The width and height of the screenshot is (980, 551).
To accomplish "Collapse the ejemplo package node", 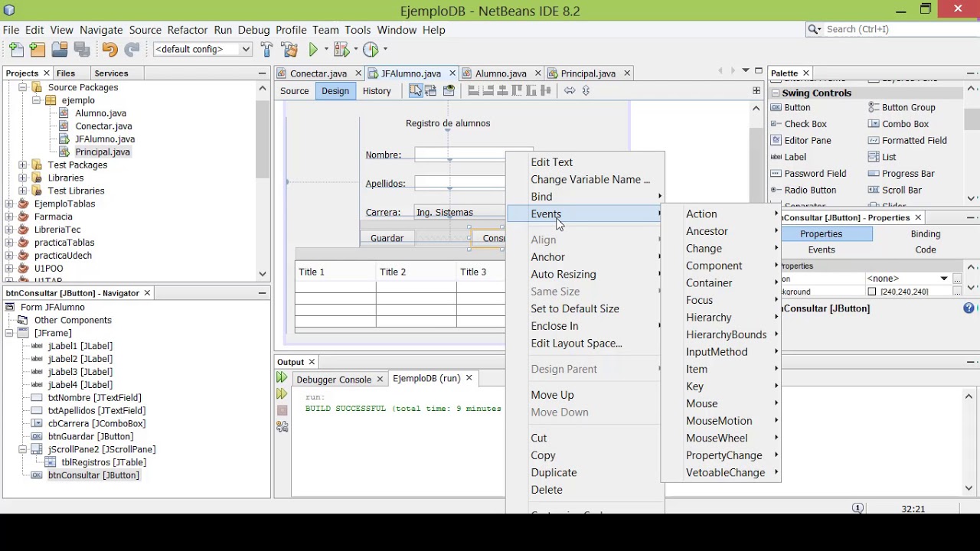I will [36, 100].
